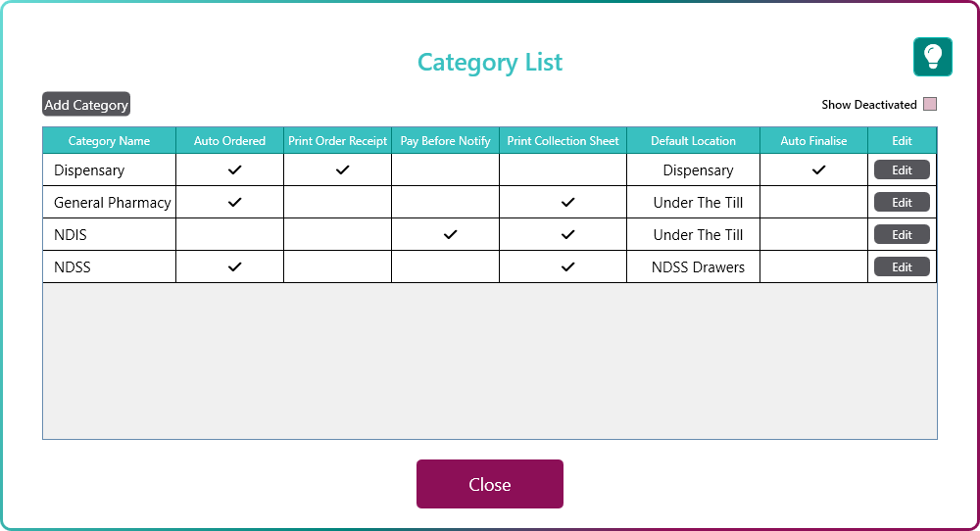Open Edit for the NDSS row
Image resolution: width=980 pixels, height=531 pixels.
pos(902,267)
